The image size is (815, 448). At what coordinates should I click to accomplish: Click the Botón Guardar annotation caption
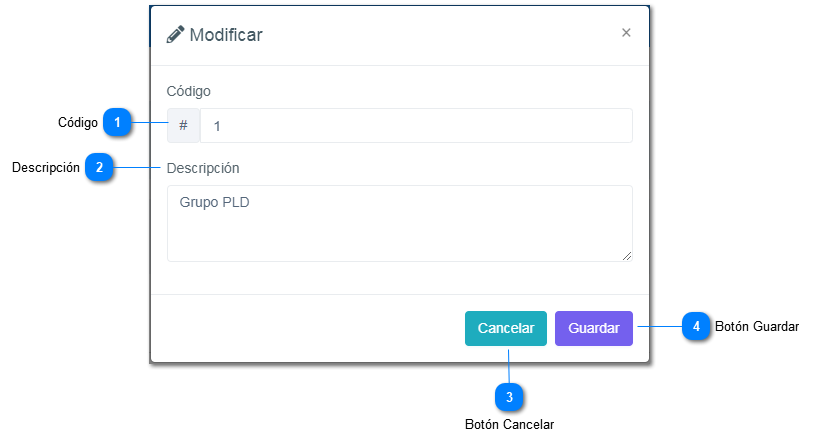tap(757, 326)
